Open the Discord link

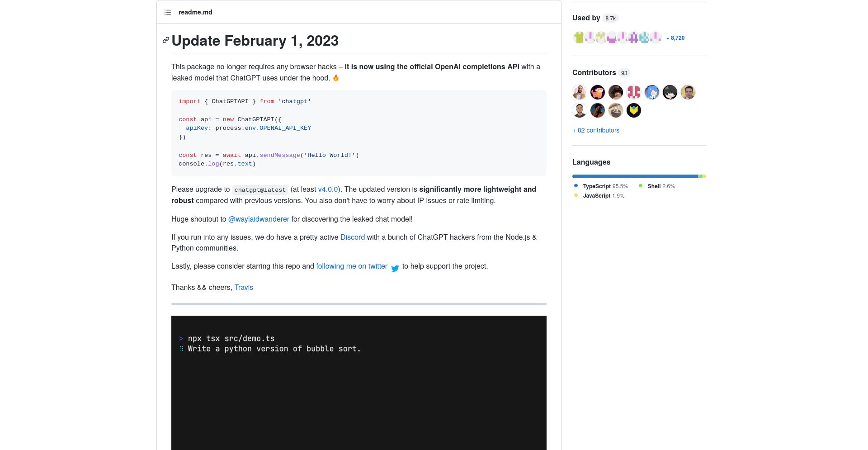tap(353, 237)
